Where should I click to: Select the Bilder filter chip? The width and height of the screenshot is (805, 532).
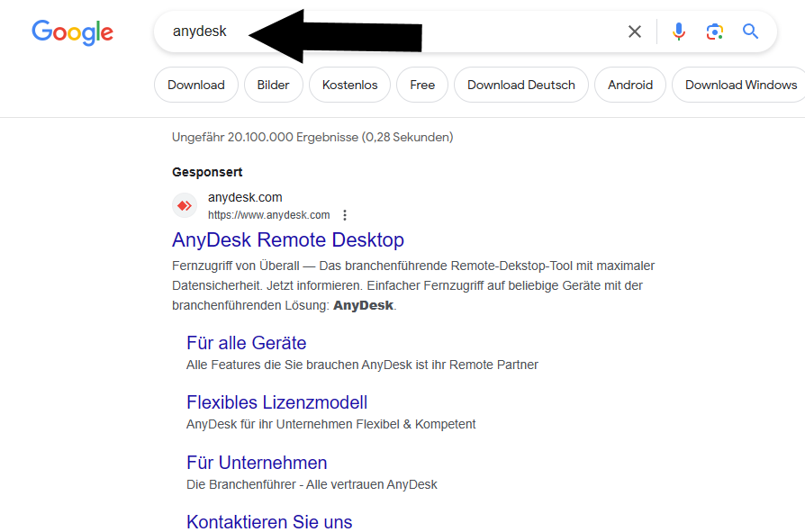point(273,85)
